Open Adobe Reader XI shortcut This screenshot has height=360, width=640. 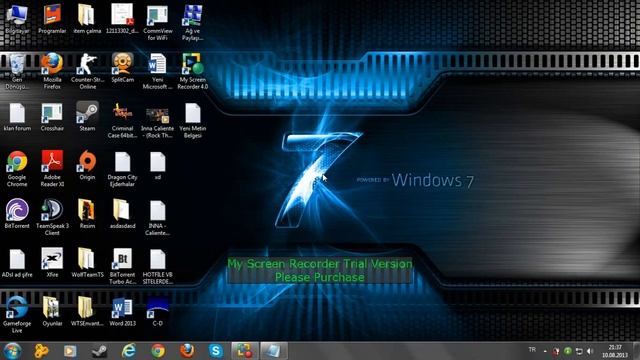52,169
